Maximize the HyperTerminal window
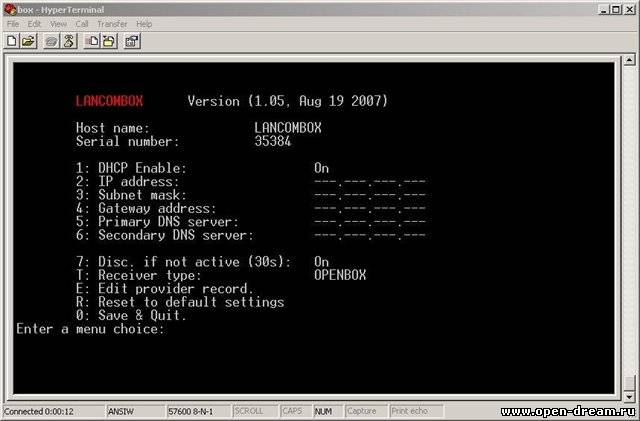Viewport: 640px width, 421px height. [616, 9]
